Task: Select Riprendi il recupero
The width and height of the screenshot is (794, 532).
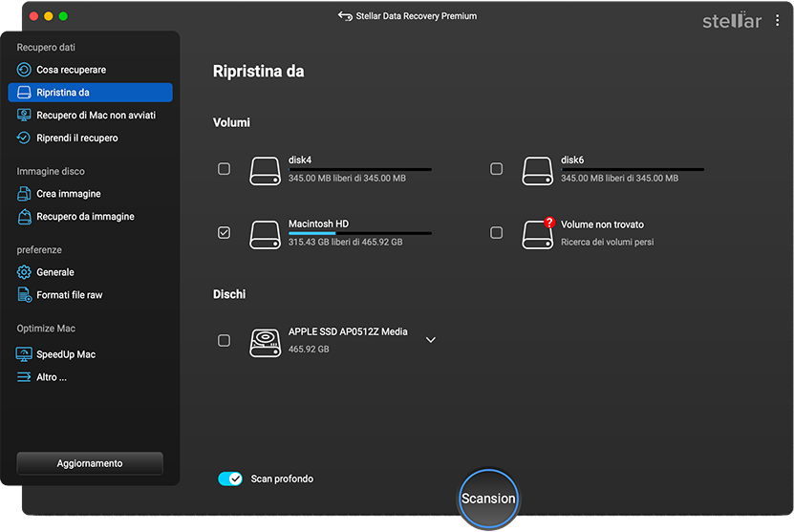Action: (x=90, y=138)
